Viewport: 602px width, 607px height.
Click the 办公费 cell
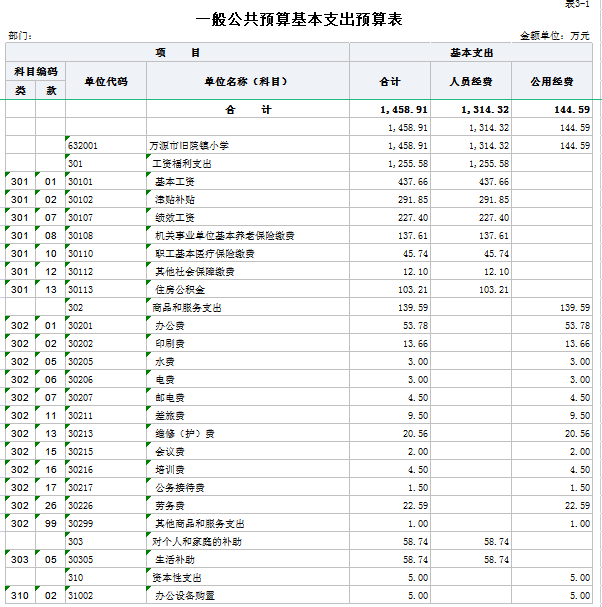coord(248,326)
